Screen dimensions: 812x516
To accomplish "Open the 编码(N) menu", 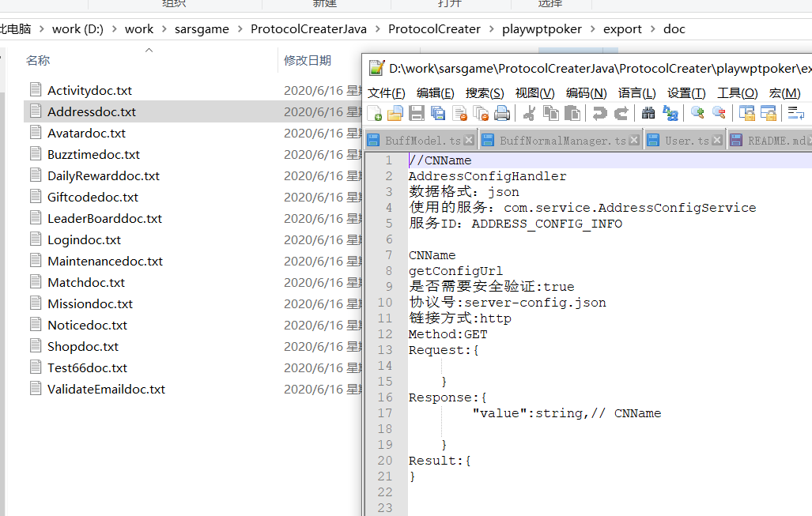I will [586, 93].
